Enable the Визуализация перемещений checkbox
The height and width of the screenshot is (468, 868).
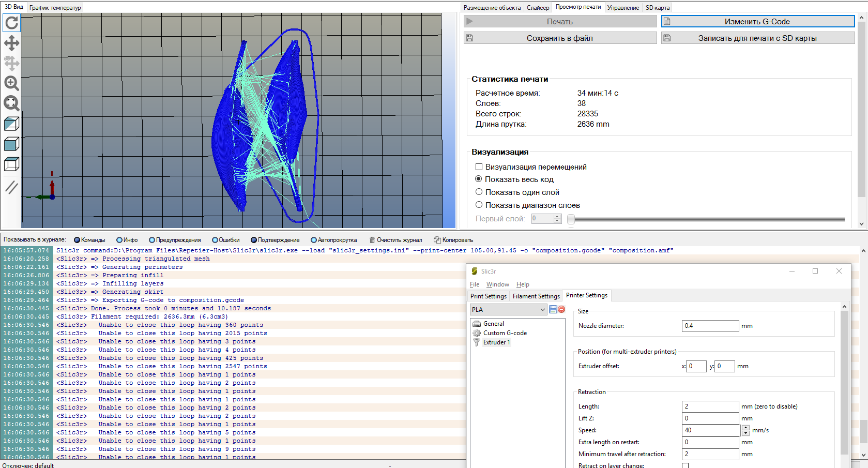[x=479, y=167]
